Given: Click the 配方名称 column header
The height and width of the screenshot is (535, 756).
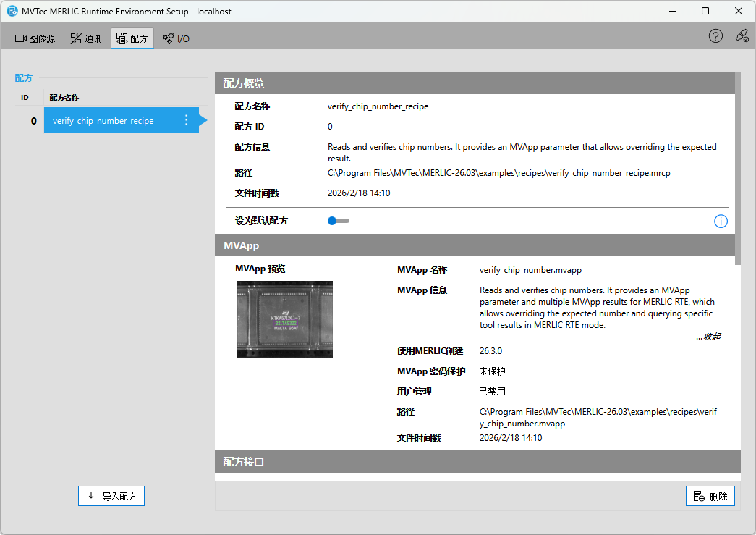Looking at the screenshot, I should [64, 97].
